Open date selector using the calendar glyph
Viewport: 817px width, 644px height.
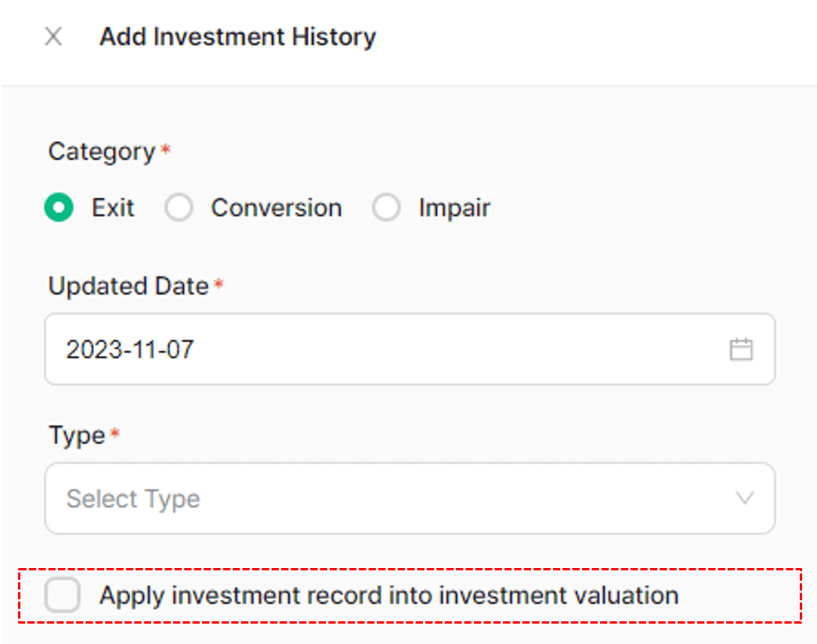[x=742, y=349]
